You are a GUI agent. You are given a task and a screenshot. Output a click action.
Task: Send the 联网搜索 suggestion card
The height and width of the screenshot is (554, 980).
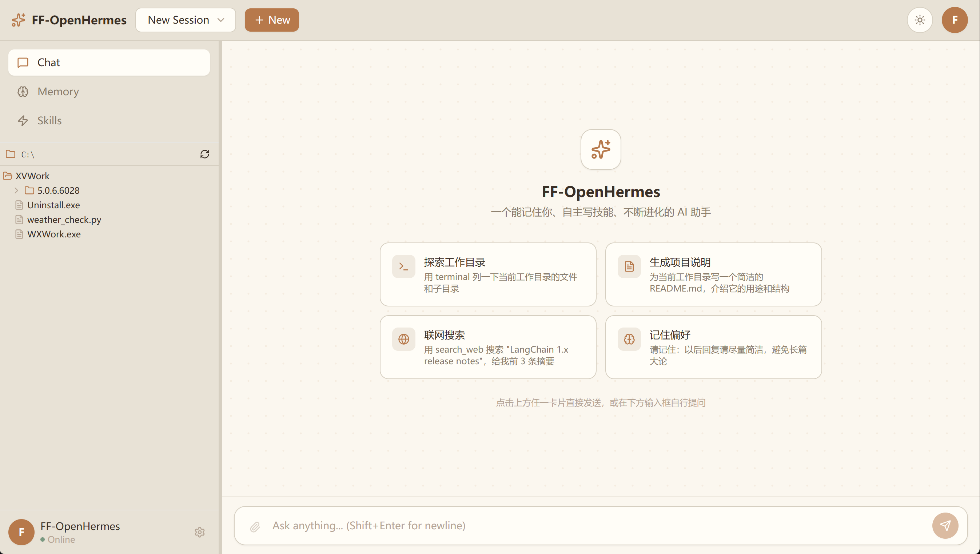(488, 347)
